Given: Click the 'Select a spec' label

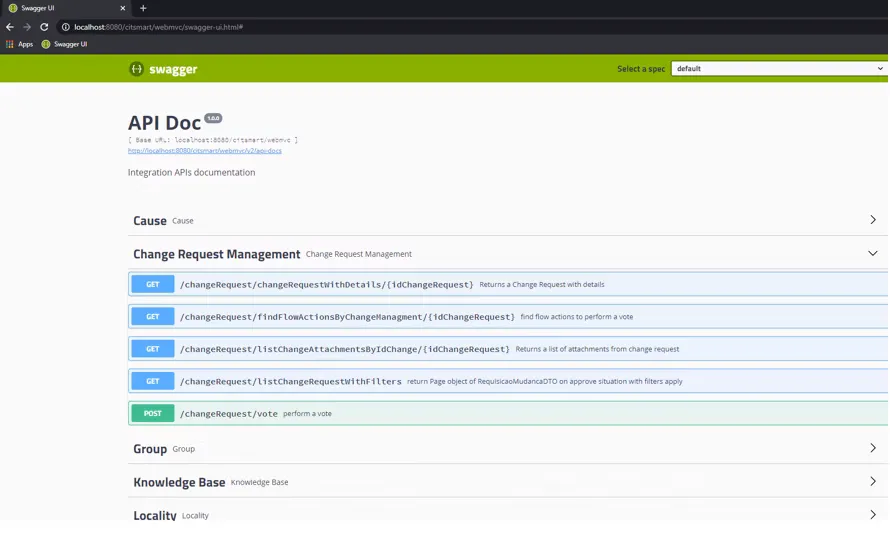Looking at the screenshot, I should pyautogui.click(x=641, y=69).
